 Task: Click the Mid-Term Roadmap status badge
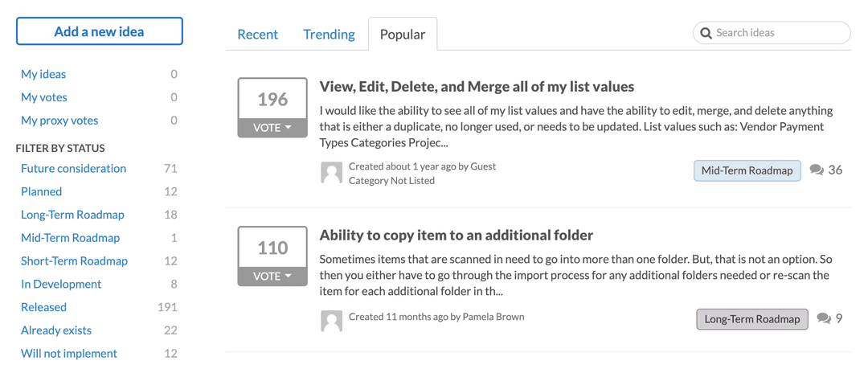pyautogui.click(x=747, y=170)
